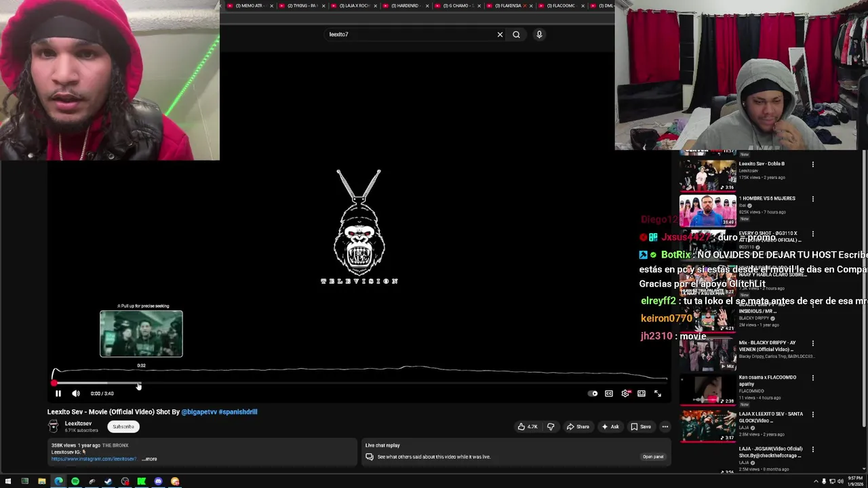Expand the description with ...more
The width and height of the screenshot is (868, 488).
tap(149, 459)
